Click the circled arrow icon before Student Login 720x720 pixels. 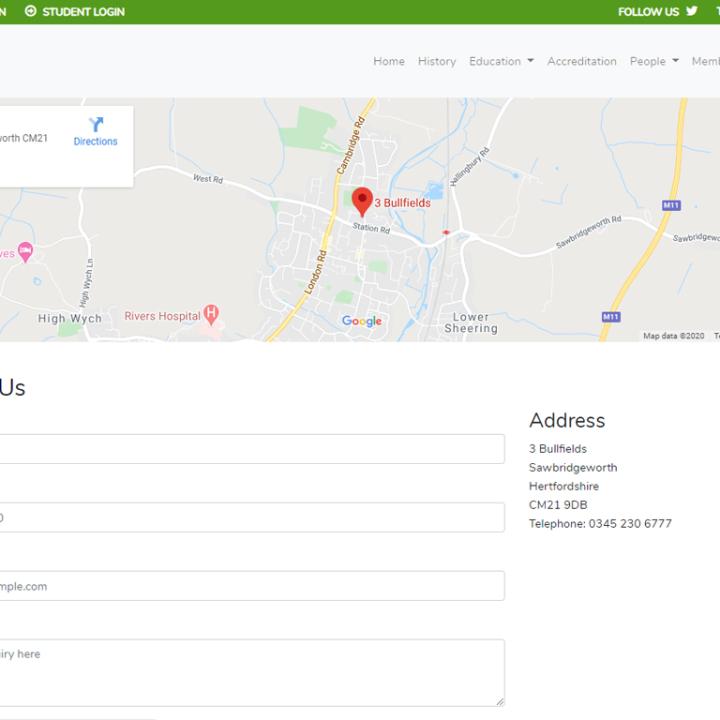pos(30,12)
